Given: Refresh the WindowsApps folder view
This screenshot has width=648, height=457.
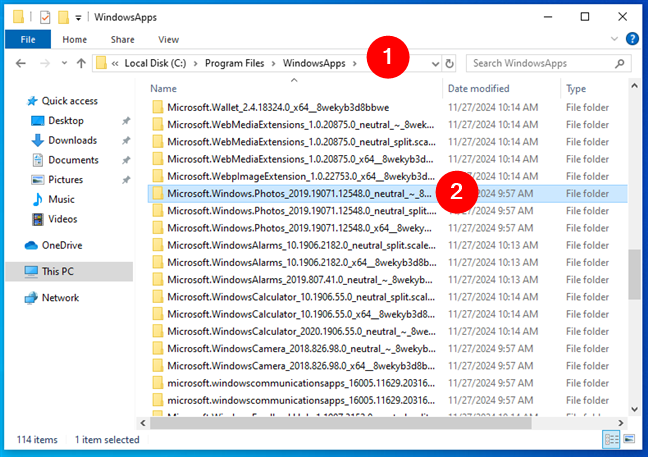Looking at the screenshot, I should point(449,63).
